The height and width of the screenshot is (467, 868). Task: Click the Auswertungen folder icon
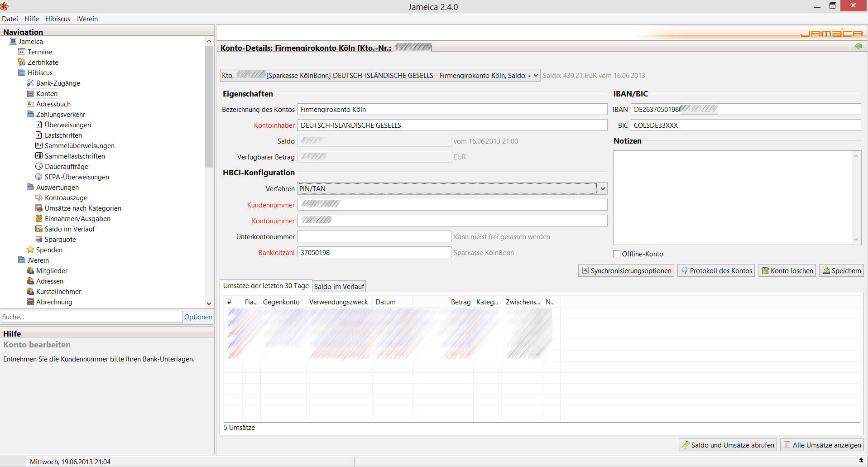point(30,187)
